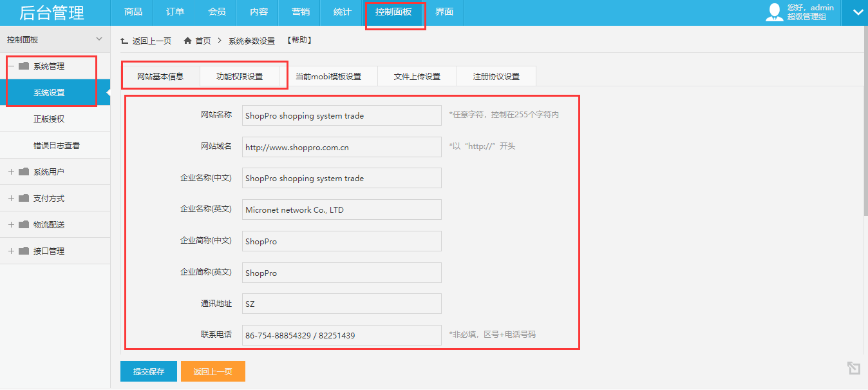868x390 pixels.
Task: Select 系统设置 in the sidebar
Action: tap(55, 92)
